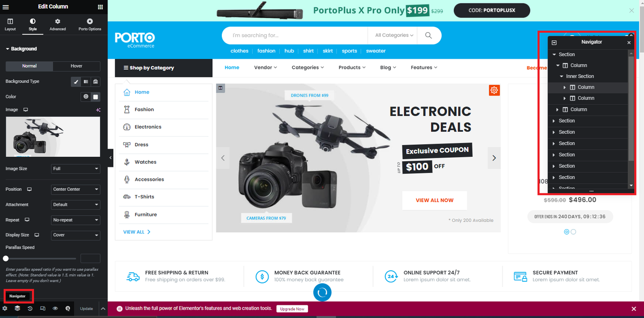Viewport: 644px width, 318px height.
Task: Switch to the Advanced tab
Action: (x=57, y=25)
